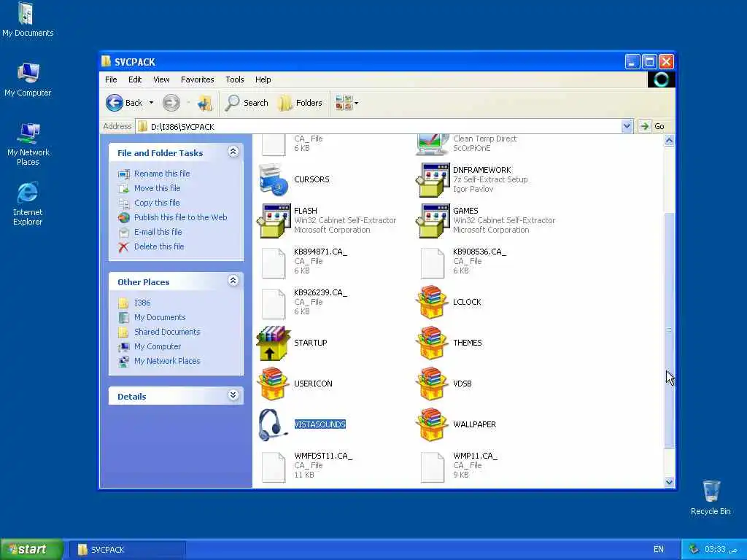This screenshot has height=560, width=747.
Task: Click the scrollbar up arrow in file list
Action: click(x=669, y=140)
